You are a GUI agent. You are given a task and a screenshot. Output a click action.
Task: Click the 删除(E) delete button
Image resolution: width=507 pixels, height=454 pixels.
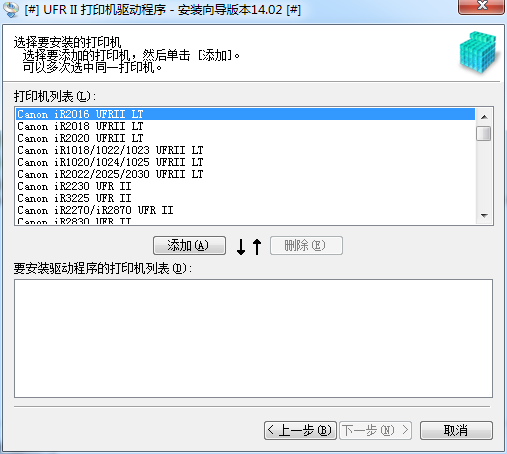306,245
